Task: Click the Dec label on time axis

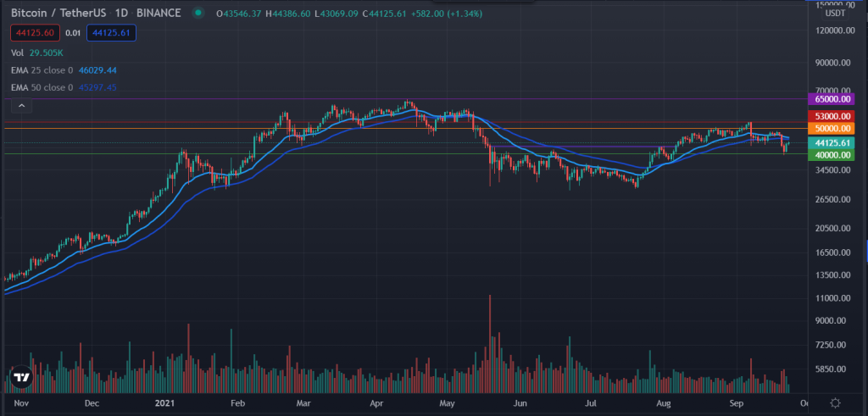Action: click(92, 402)
